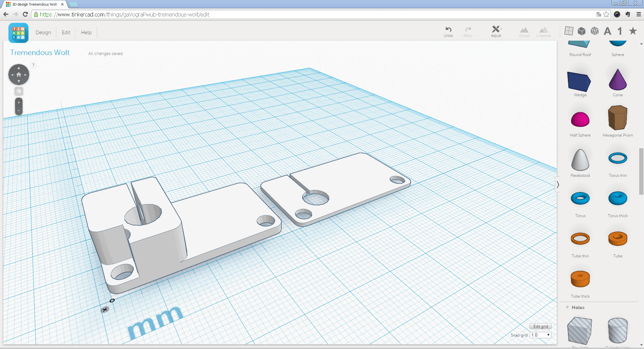Image resolution: width=644 pixels, height=349 pixels.
Task: Click the shapes panel scrollbar
Action: tap(641, 172)
